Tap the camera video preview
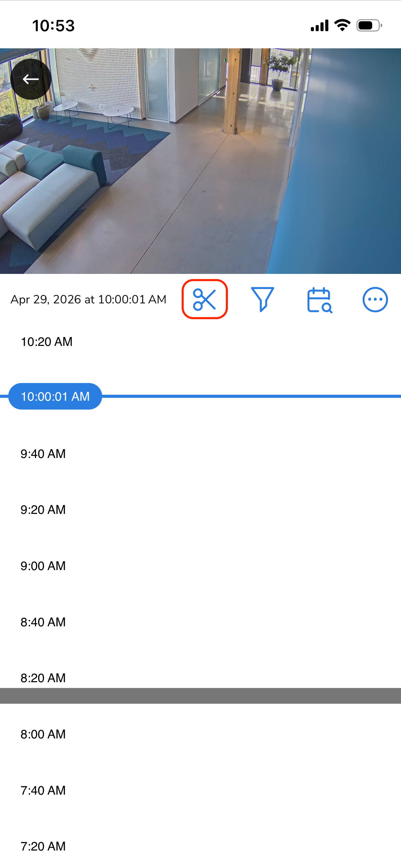The image size is (401, 868). click(200, 161)
